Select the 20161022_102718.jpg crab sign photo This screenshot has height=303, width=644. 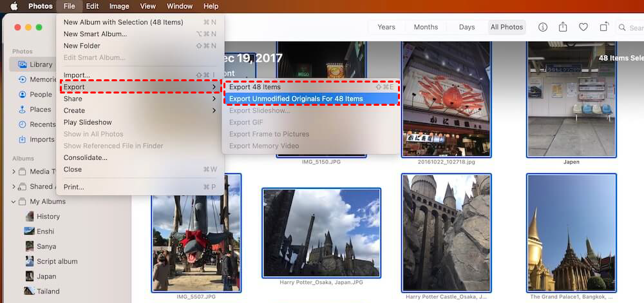446,99
